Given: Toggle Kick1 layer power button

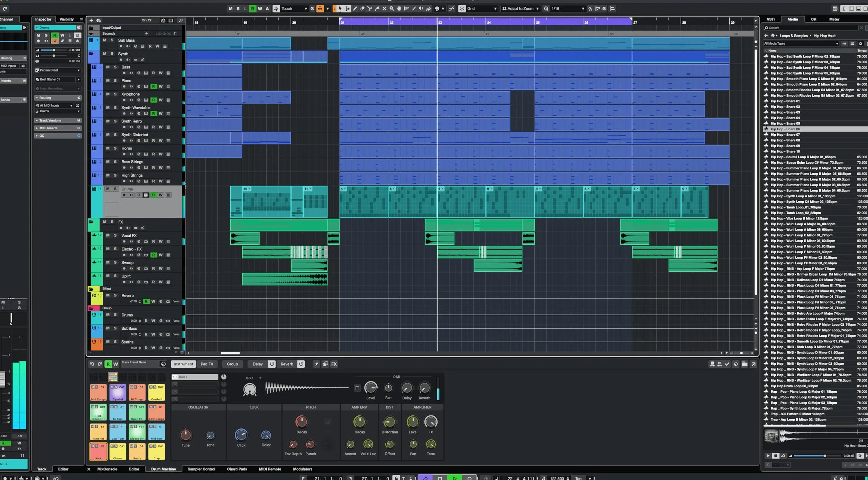Looking at the screenshot, I should tap(175, 377).
